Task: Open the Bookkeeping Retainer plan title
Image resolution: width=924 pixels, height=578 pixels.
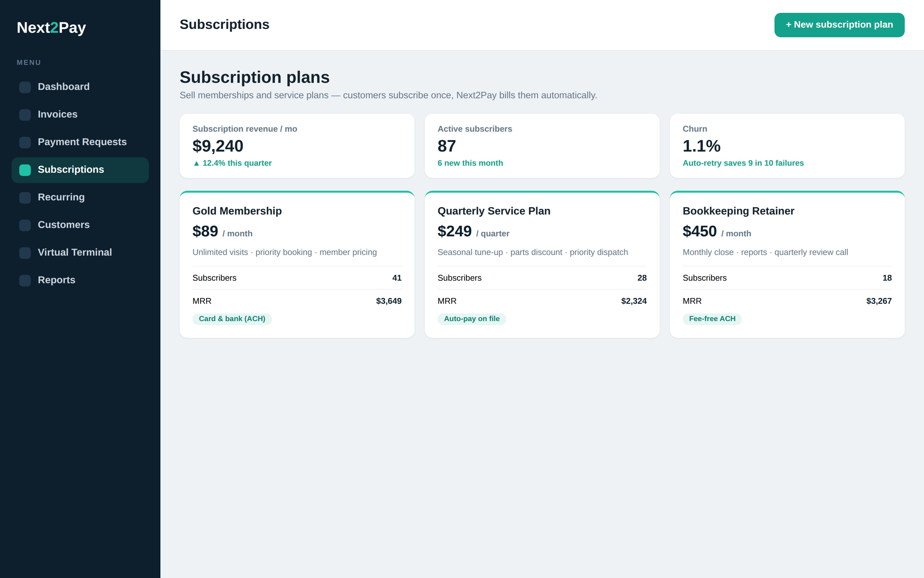Action: pos(738,211)
